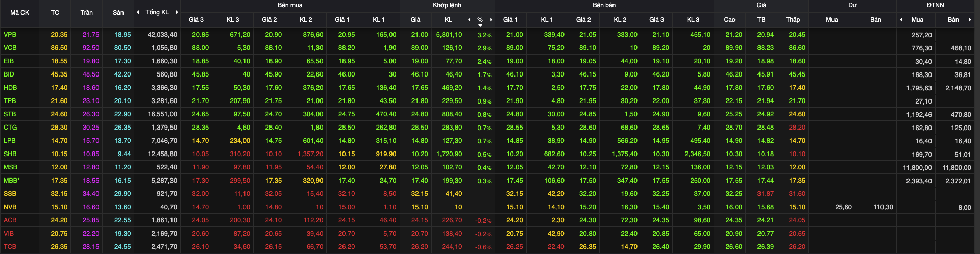Sort by the Sàn column header
The image size is (980, 254).
coord(118,13)
